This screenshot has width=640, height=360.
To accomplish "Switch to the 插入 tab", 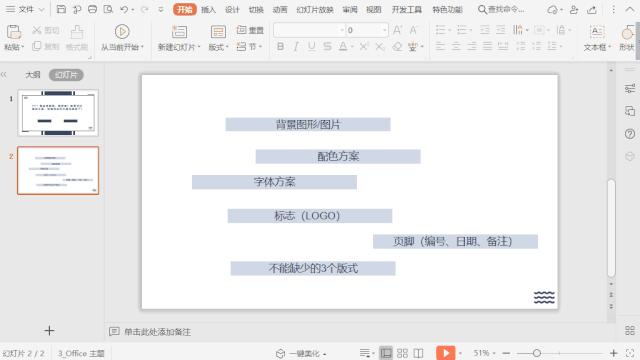I will (x=208, y=9).
